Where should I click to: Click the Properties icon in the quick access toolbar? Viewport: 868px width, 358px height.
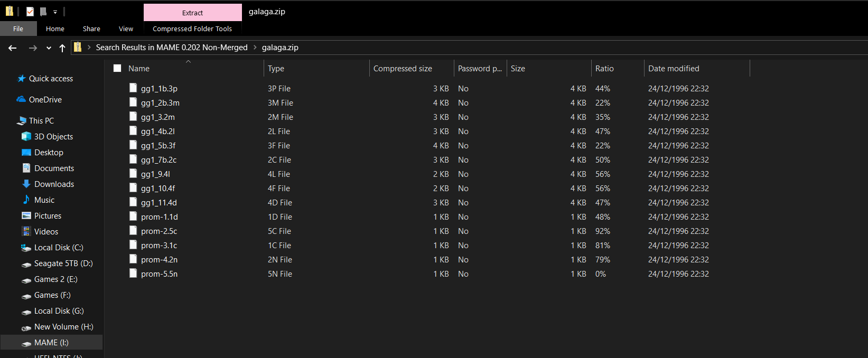click(30, 11)
